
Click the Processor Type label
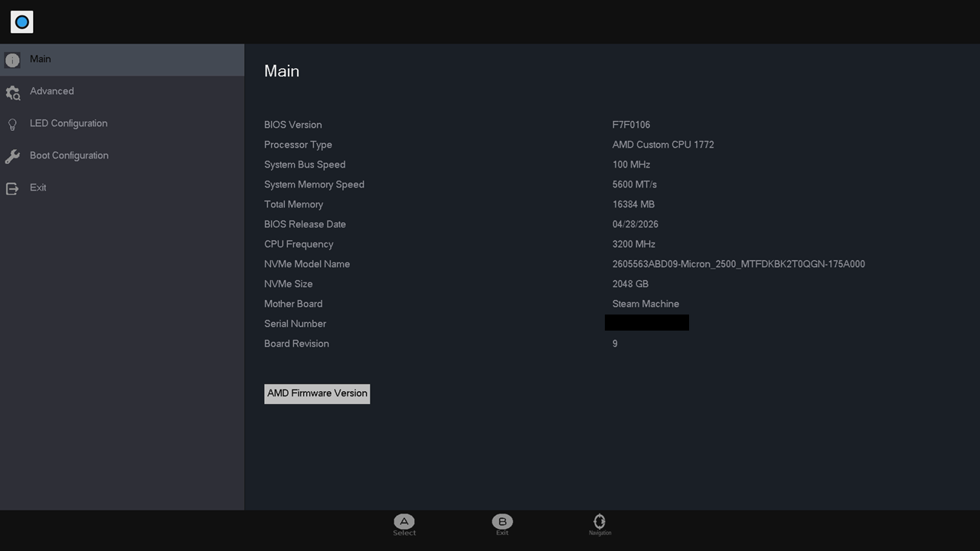(x=298, y=145)
